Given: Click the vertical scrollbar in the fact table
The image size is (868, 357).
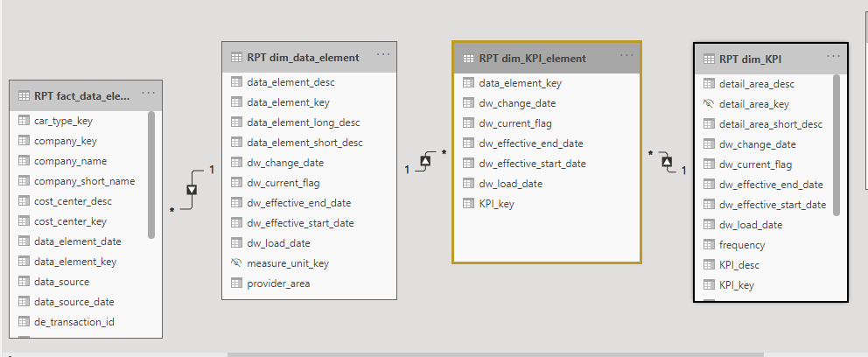Looking at the screenshot, I should click(x=151, y=175).
